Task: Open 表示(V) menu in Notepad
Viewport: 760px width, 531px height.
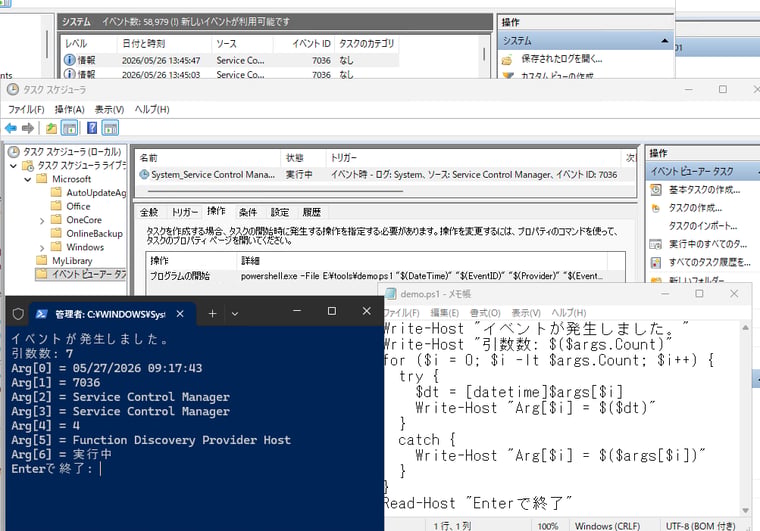Action: click(x=526, y=313)
